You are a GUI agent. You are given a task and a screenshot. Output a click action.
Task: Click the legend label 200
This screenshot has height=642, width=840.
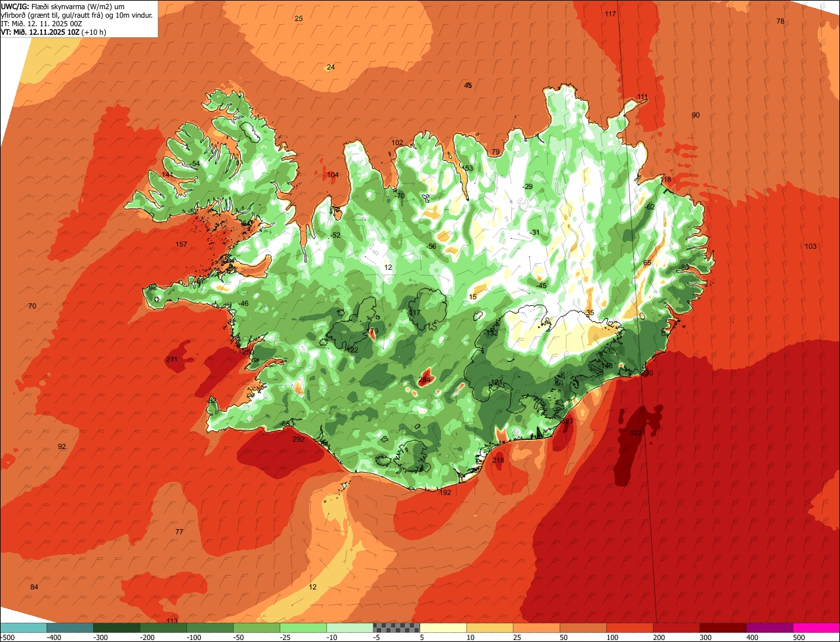point(659,637)
